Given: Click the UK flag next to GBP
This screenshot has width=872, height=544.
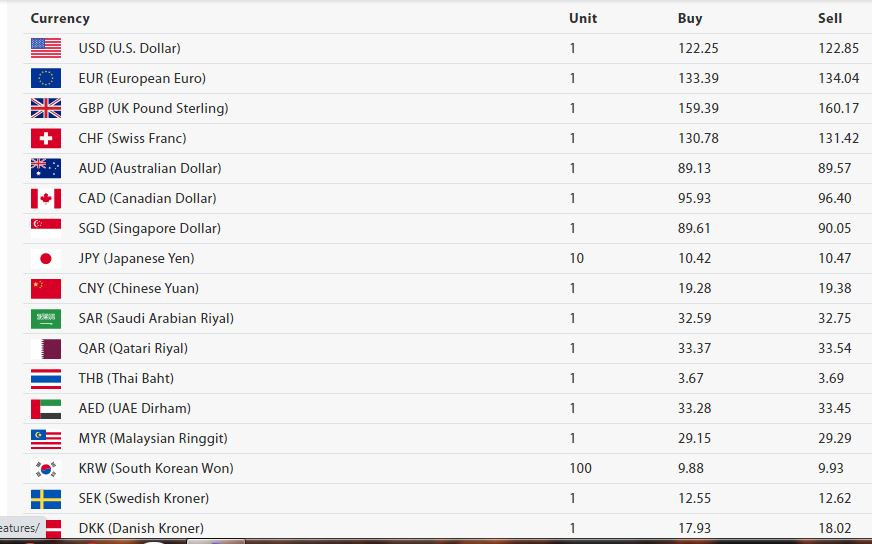Looking at the screenshot, I should [46, 108].
